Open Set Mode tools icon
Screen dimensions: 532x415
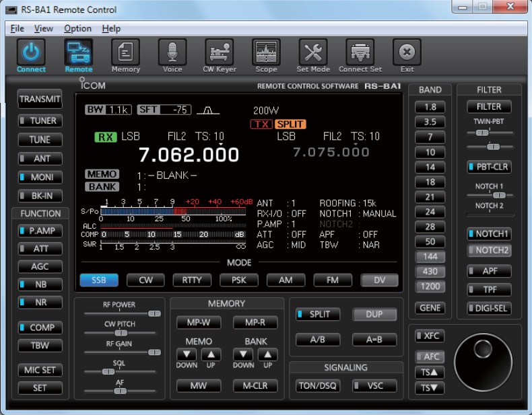pyautogui.click(x=313, y=52)
